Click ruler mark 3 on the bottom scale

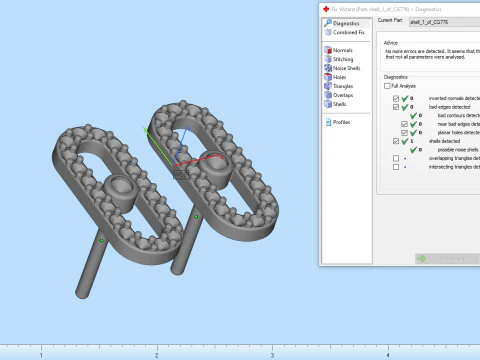click(272, 355)
